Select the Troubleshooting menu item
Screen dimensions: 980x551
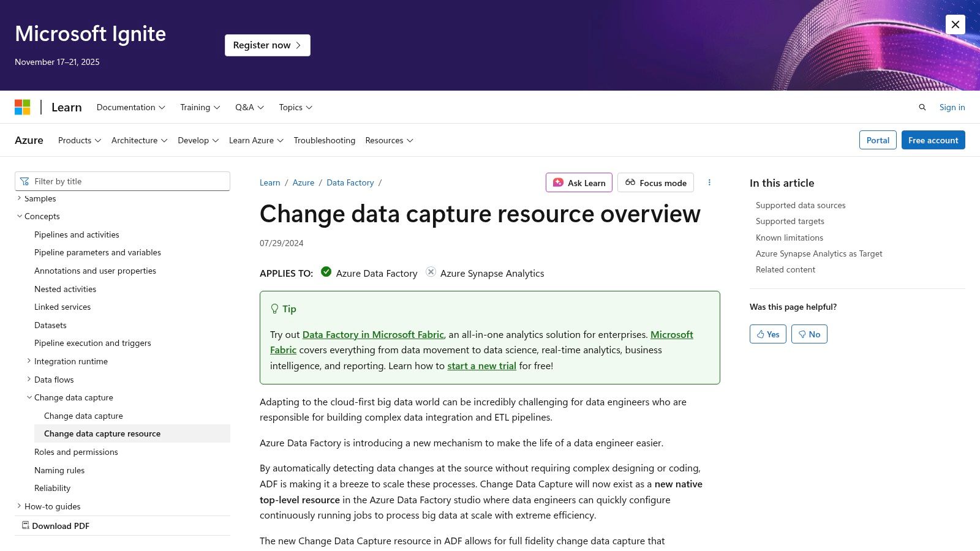[x=324, y=140]
